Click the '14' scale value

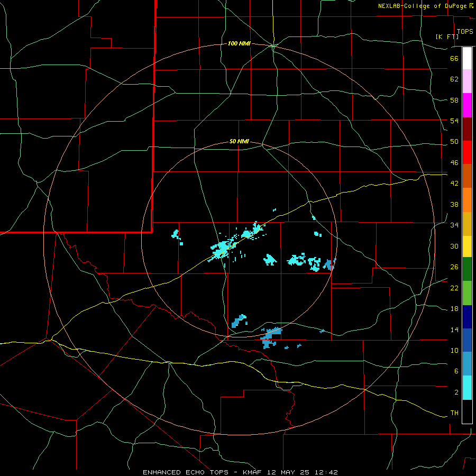coord(454,329)
